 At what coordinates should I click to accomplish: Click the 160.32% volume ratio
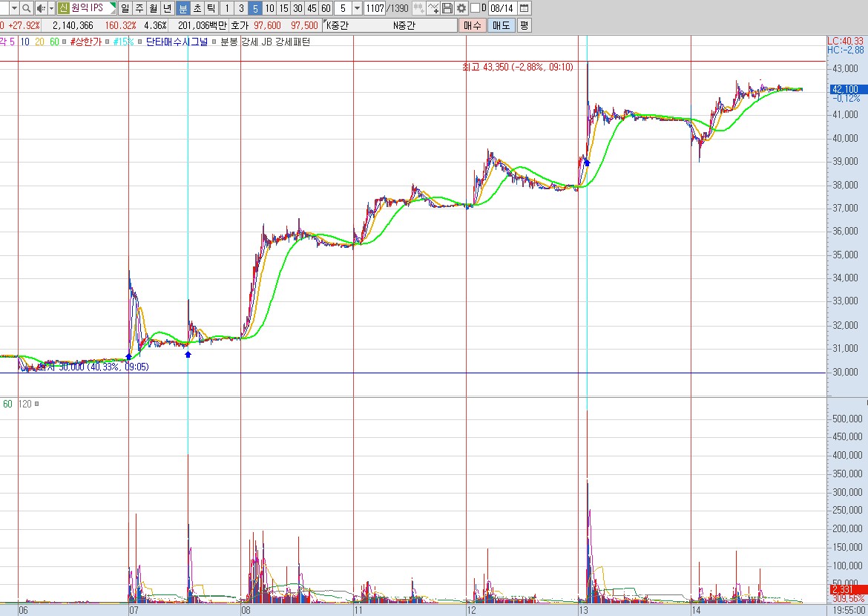pyautogui.click(x=120, y=25)
